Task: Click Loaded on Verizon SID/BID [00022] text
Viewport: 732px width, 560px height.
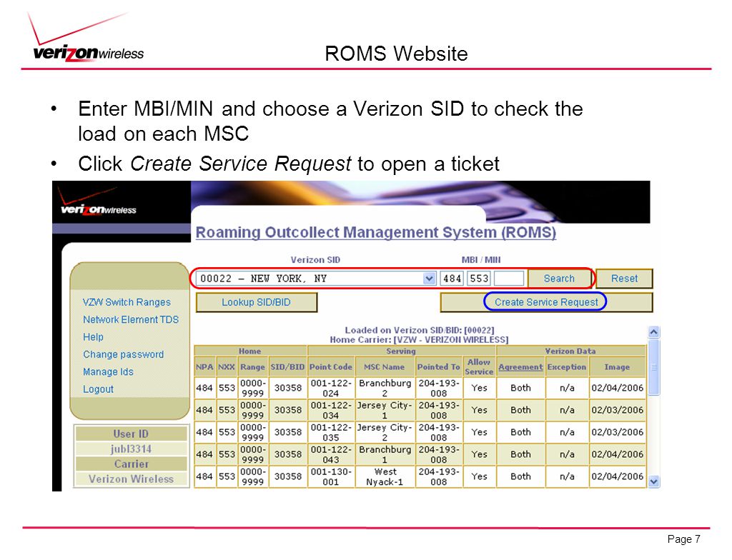Action: pyautogui.click(x=419, y=331)
